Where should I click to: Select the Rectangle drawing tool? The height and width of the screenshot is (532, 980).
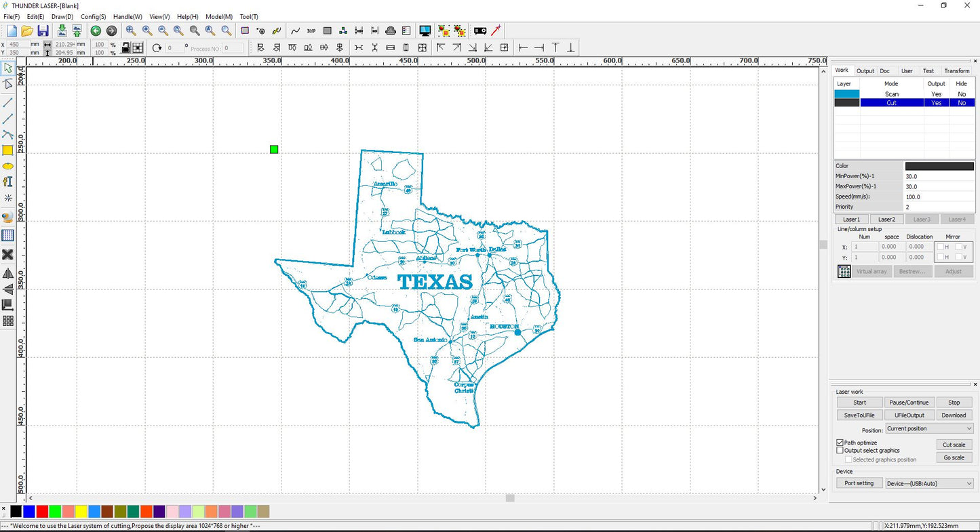point(7,150)
